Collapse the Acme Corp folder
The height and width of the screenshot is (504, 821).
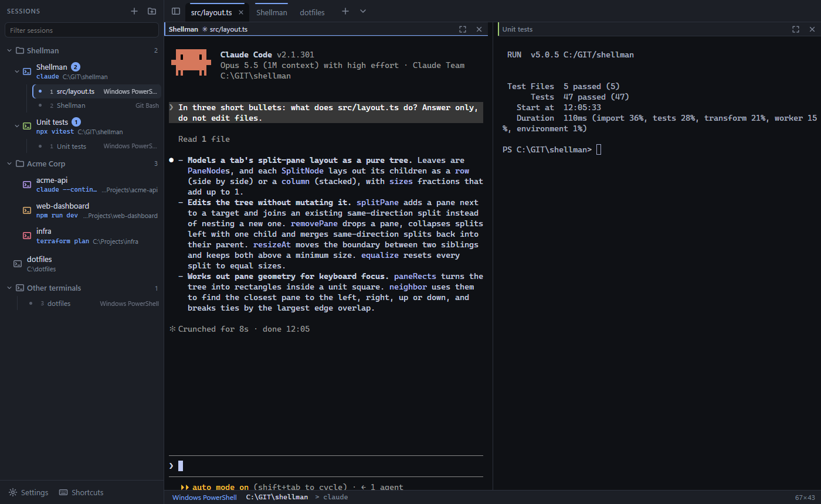coord(9,164)
